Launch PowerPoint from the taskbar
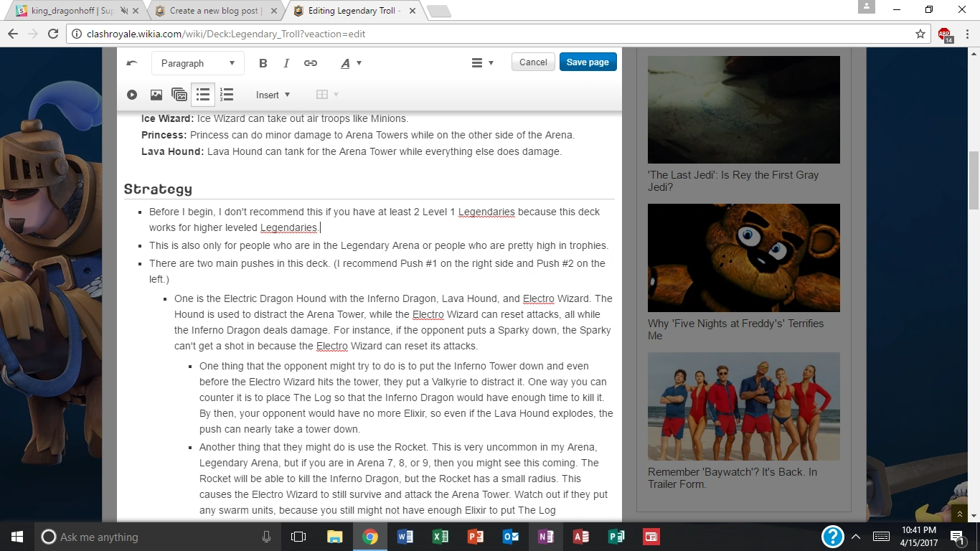980x551 pixels. [475, 537]
